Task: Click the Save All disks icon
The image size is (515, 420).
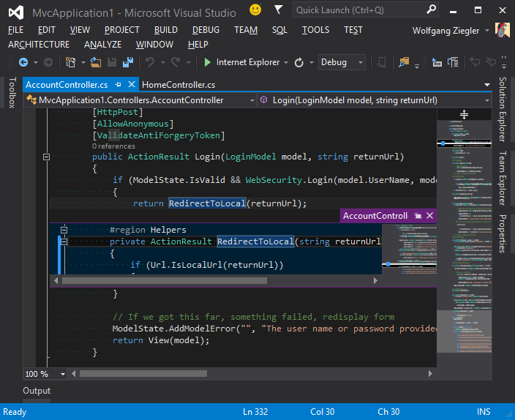Action: (x=128, y=62)
